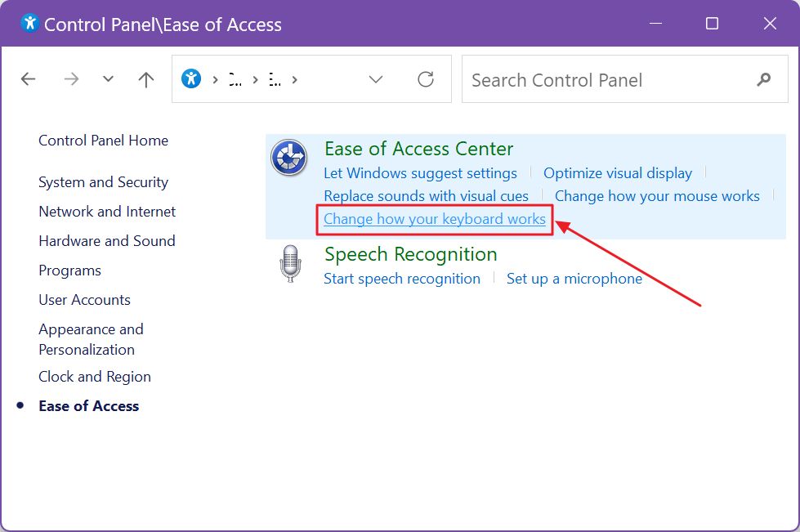Image resolution: width=800 pixels, height=532 pixels.
Task: Click the Speech Recognition microphone icon
Action: pos(290,264)
